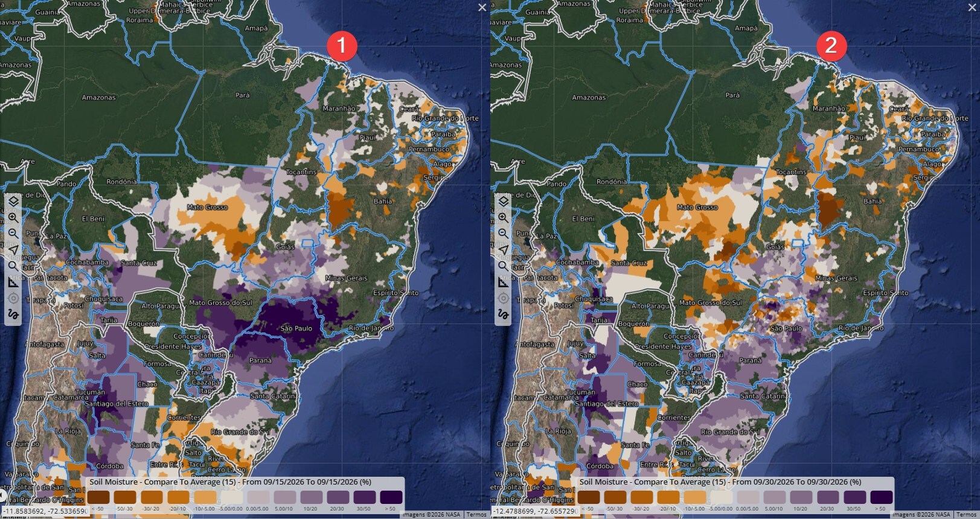Close the 09/15/2026 map panel with X
The height and width of the screenshot is (519, 980).
click(482, 7)
